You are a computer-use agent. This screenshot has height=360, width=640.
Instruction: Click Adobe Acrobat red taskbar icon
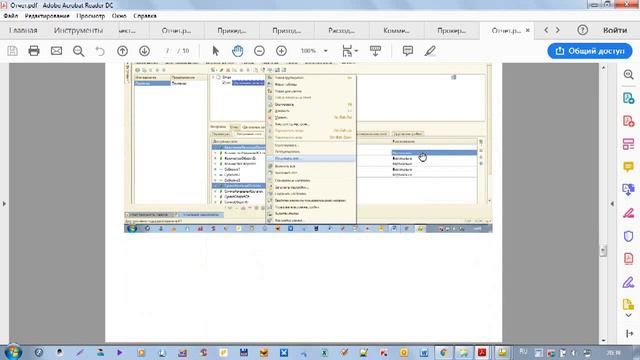coord(482,352)
